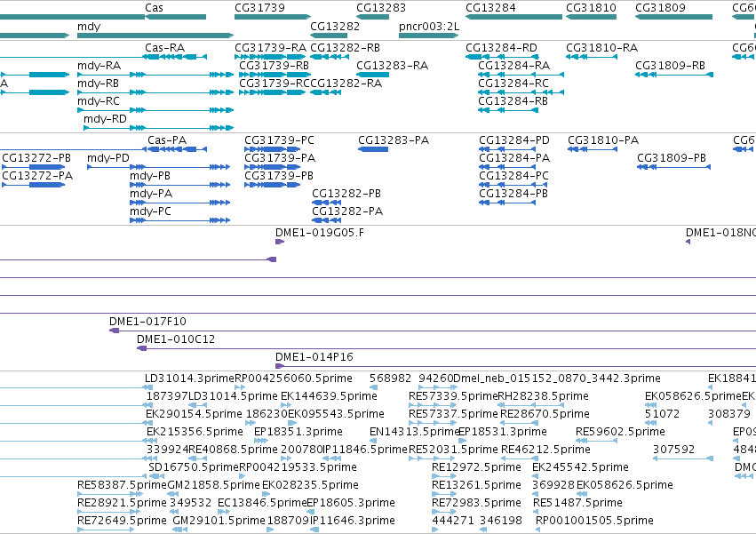This screenshot has width=756, height=534.
Task: Select the CG31739-PC protein feature
Action: (x=273, y=149)
